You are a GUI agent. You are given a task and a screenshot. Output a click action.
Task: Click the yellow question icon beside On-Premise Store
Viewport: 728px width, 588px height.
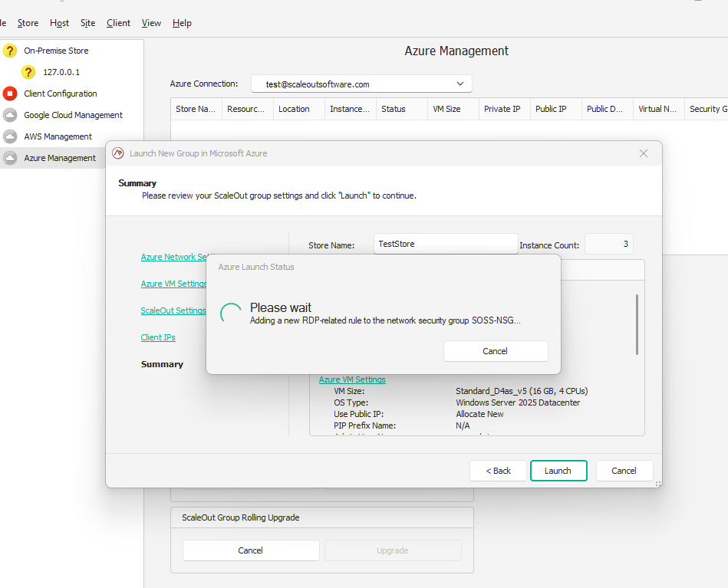click(x=10, y=51)
